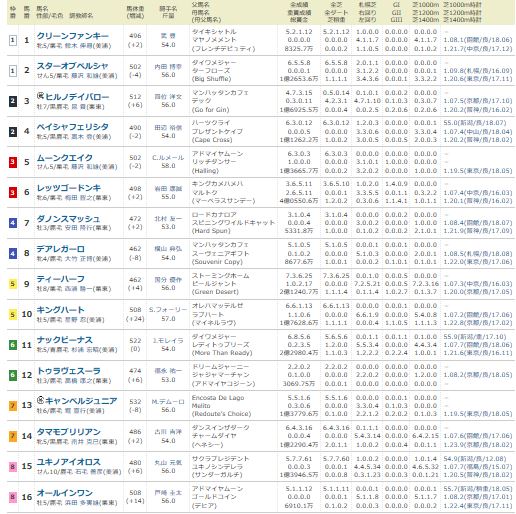Click orange frame 7 badge beside タマモブリリアン
516x514 pixels.
coord(12,436)
